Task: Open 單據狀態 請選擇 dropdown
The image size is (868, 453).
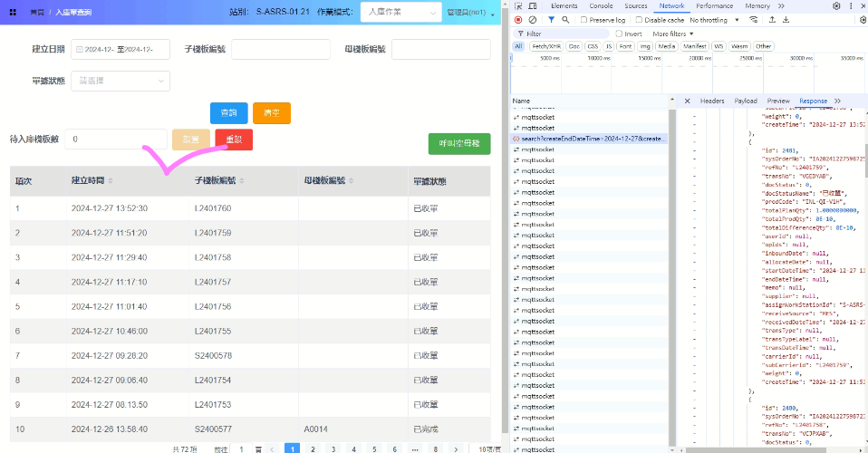Action: (121, 81)
